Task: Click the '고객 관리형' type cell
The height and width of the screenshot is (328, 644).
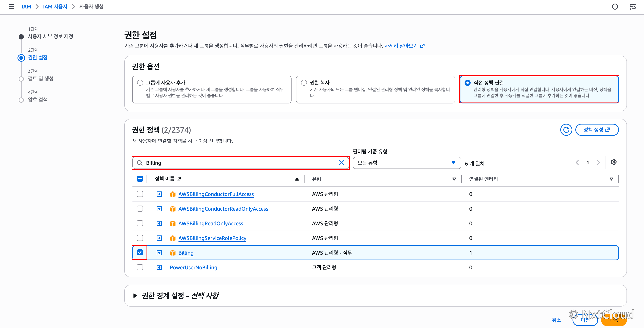Action: point(324,267)
